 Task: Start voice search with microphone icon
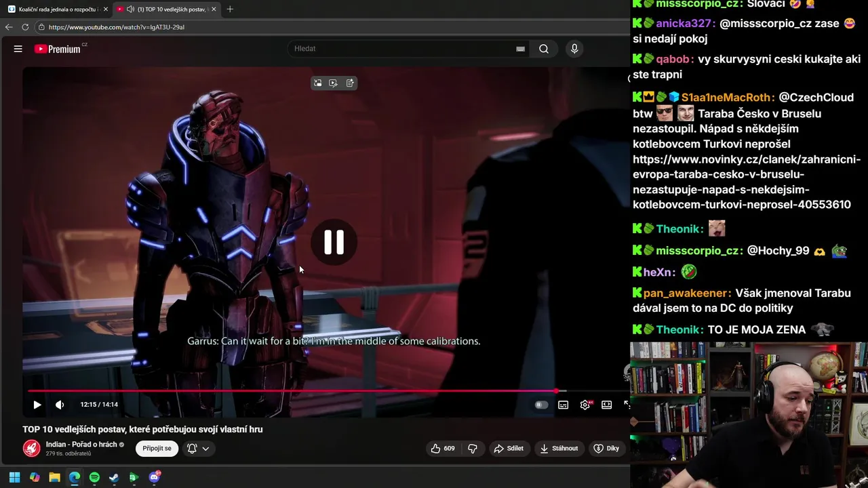(574, 49)
